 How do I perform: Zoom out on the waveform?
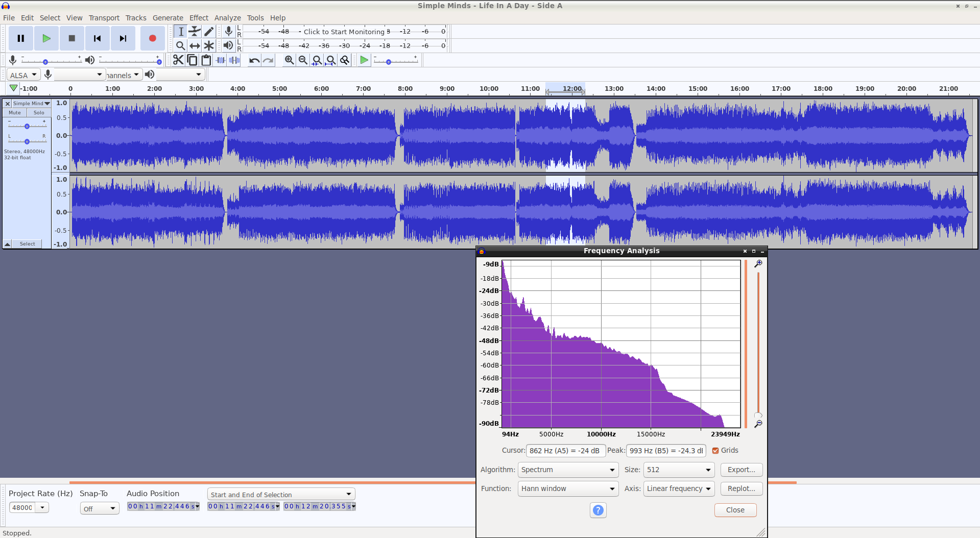point(303,60)
